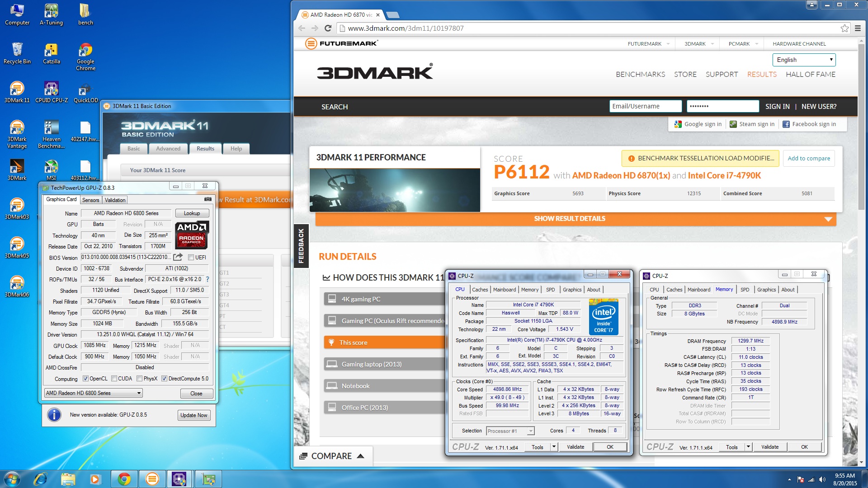Click the tessellation modified warning banner
The width and height of the screenshot is (868, 488).
pyautogui.click(x=700, y=158)
